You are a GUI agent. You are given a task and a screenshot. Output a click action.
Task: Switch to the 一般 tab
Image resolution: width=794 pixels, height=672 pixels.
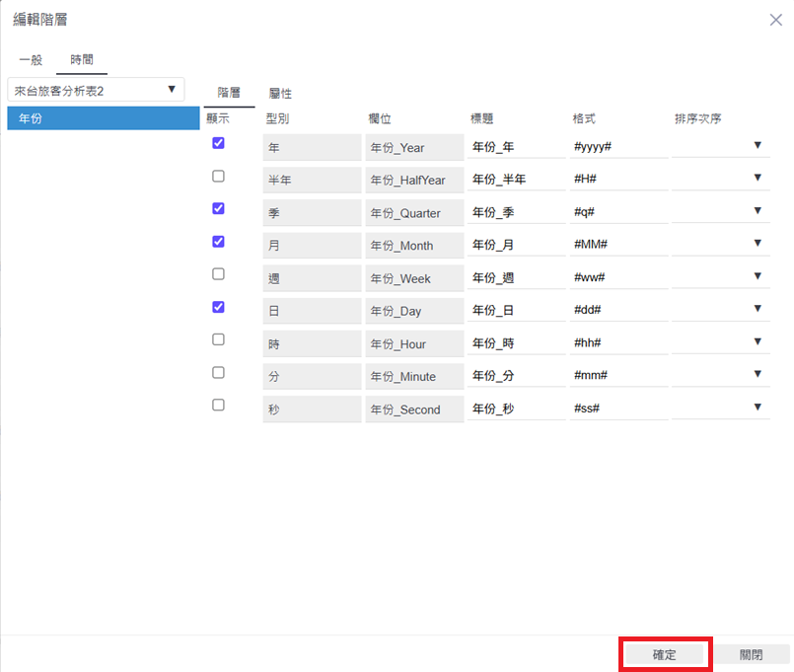coord(32,60)
